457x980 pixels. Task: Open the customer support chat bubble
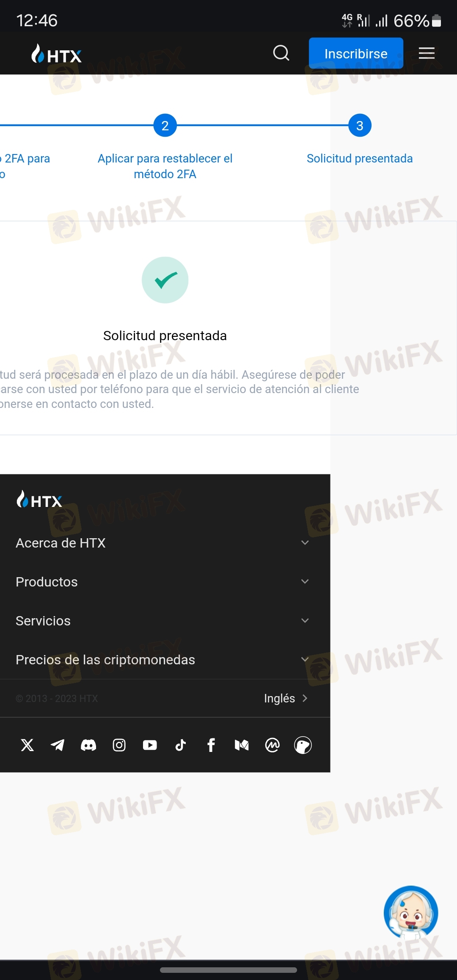(410, 912)
